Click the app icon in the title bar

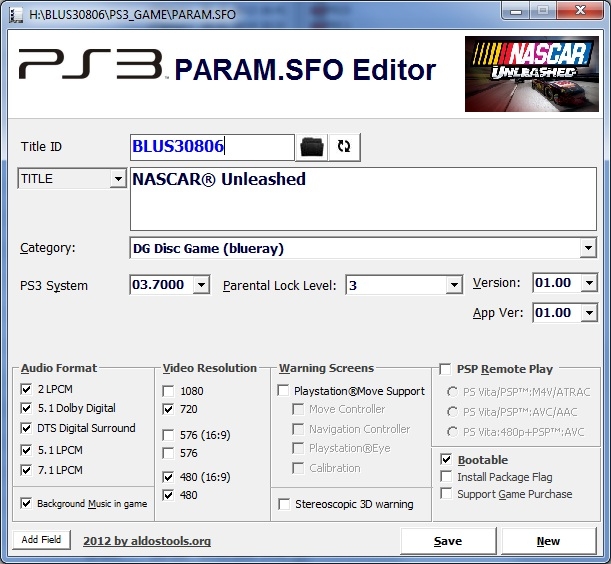(16, 15)
